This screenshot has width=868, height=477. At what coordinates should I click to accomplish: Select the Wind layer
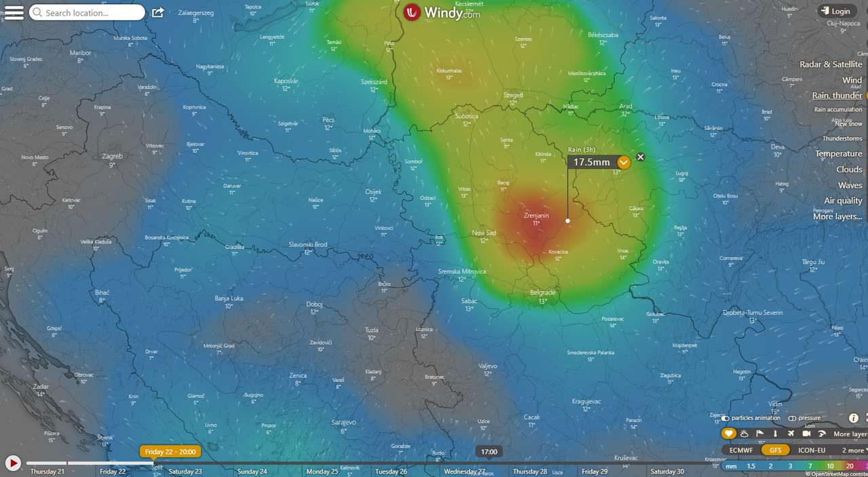(852, 80)
